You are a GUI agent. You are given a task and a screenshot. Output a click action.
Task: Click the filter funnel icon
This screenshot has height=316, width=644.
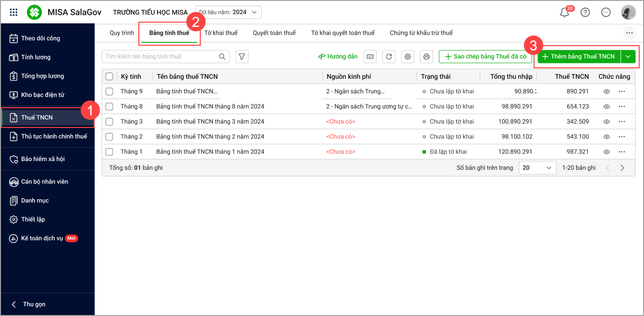click(x=242, y=57)
